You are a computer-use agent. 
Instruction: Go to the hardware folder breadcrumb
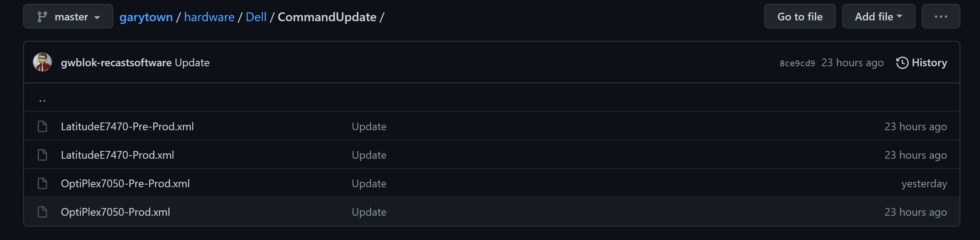(x=209, y=17)
